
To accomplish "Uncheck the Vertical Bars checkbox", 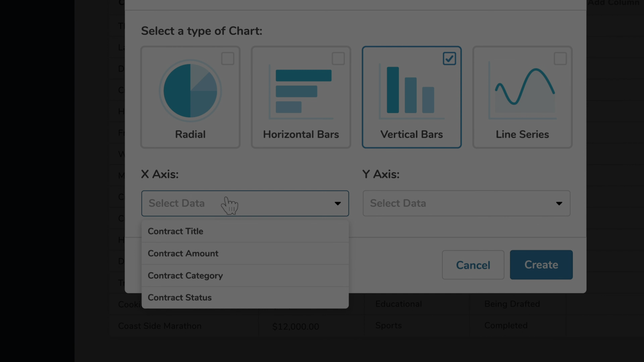I will [x=449, y=59].
